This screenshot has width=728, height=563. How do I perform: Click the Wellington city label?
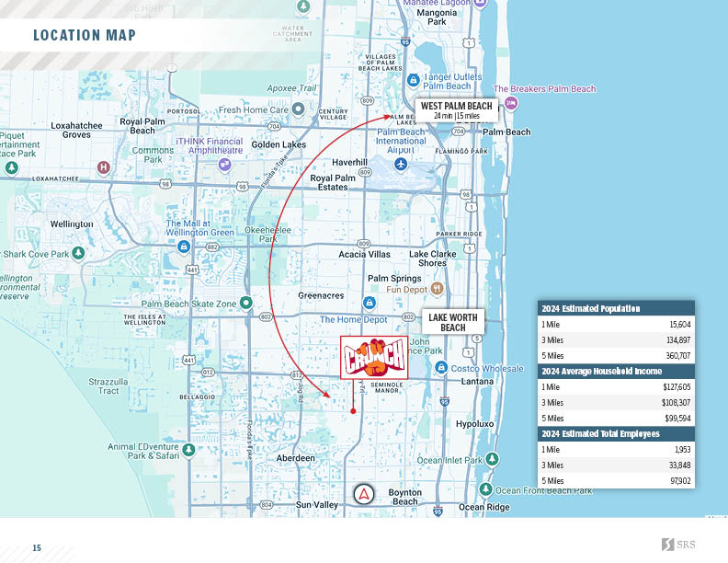tap(72, 224)
